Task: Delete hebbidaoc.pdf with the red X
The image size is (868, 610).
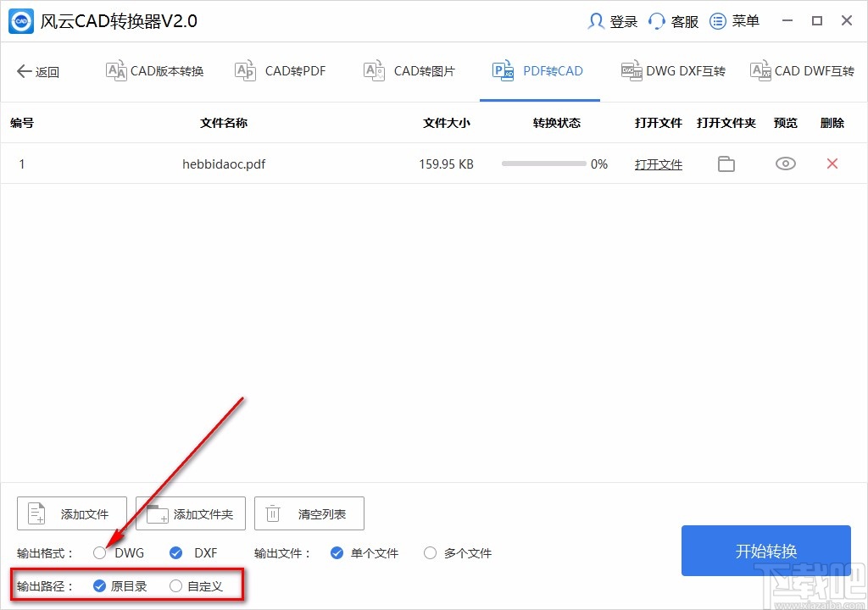Action: pyautogui.click(x=832, y=164)
